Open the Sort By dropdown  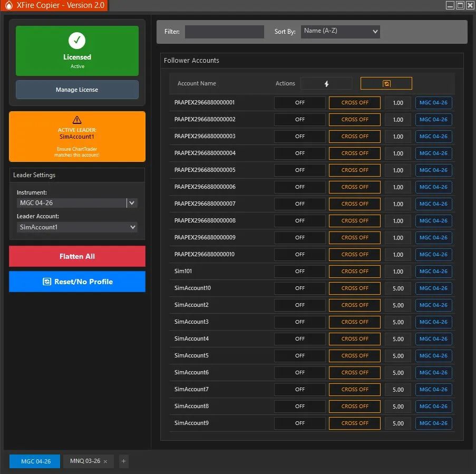(x=340, y=31)
